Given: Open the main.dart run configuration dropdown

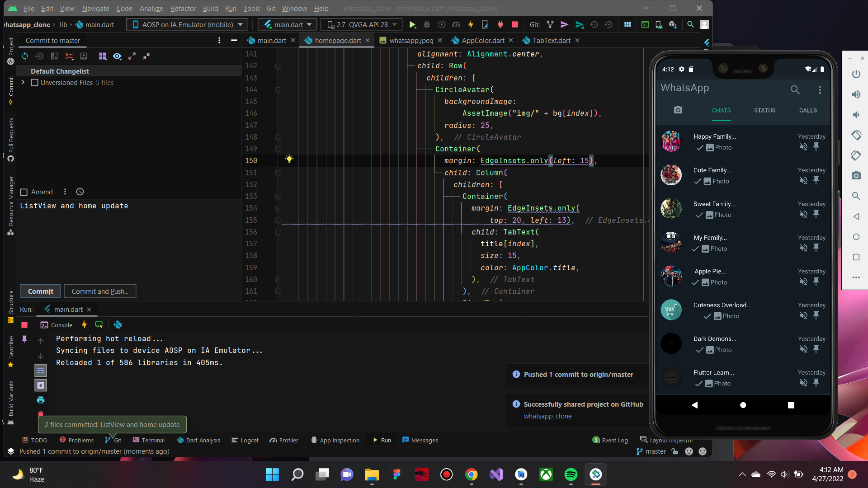Looking at the screenshot, I should click(287, 24).
